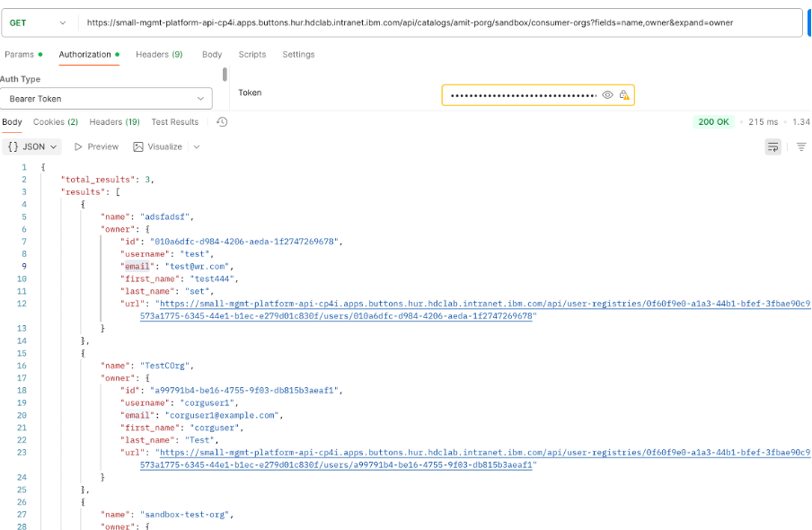Toggle word wrap in the response viewer
The height and width of the screenshot is (530, 812).
[772, 146]
